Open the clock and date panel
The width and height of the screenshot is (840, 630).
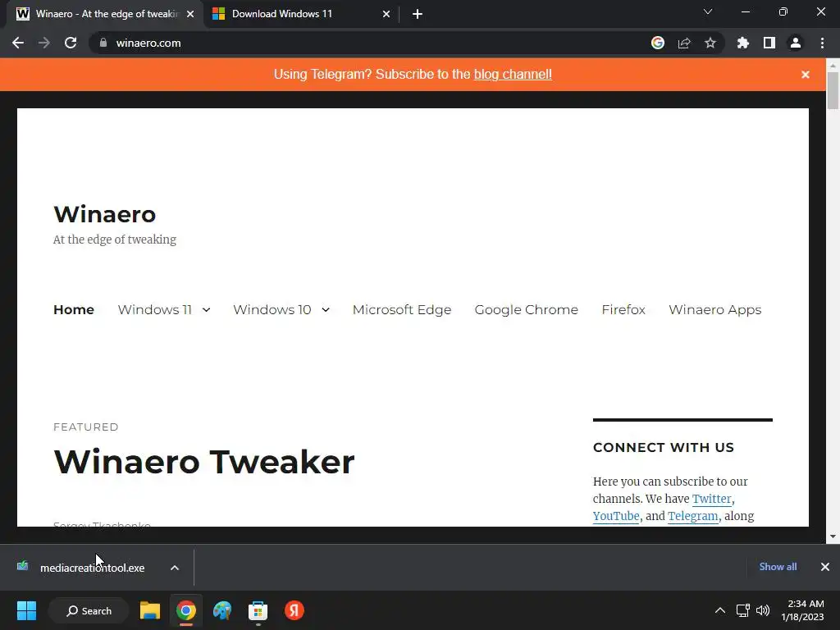click(x=802, y=610)
